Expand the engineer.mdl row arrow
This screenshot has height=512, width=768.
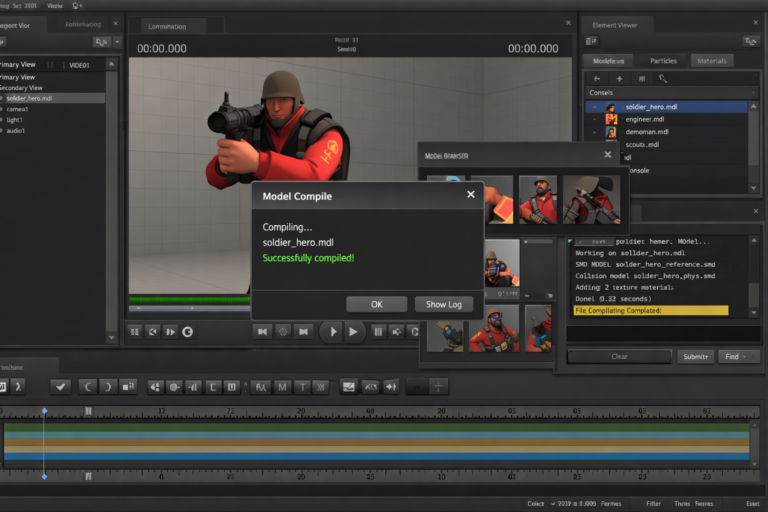[595, 119]
